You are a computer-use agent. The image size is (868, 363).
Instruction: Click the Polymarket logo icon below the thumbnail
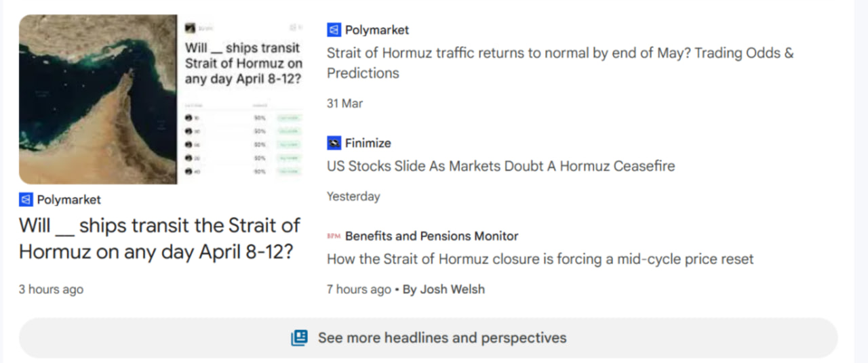click(26, 200)
